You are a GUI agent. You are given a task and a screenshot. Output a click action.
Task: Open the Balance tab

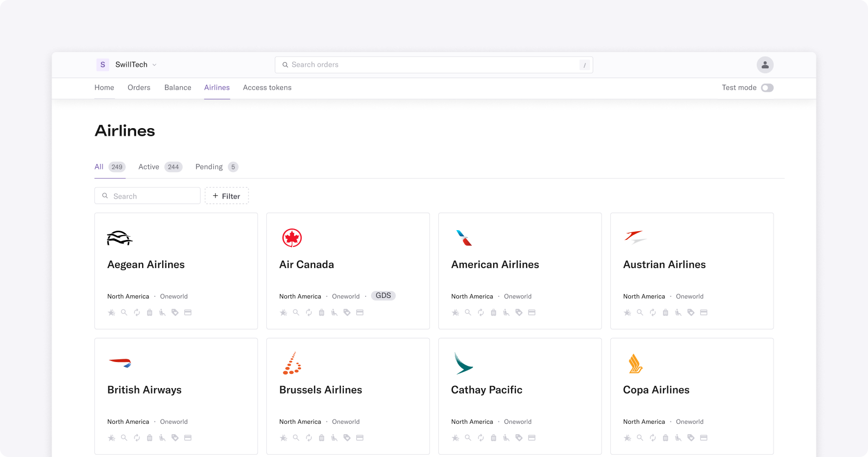[x=178, y=87]
